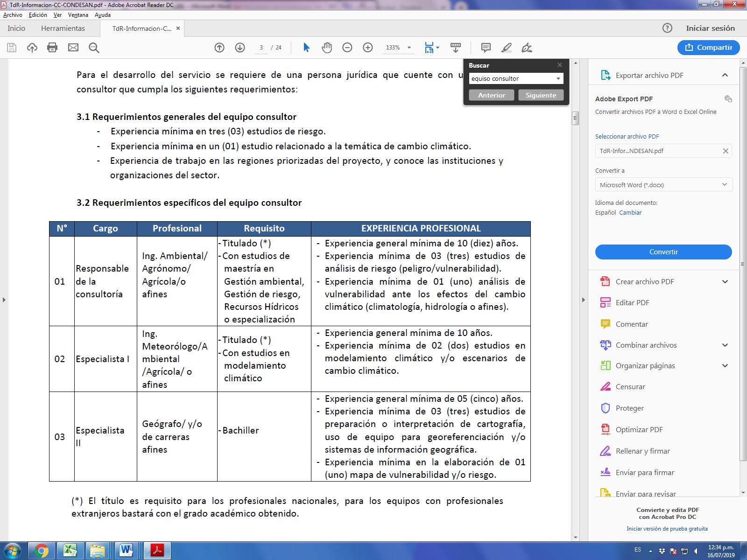Expand Crear archivo PDF section

click(x=725, y=281)
